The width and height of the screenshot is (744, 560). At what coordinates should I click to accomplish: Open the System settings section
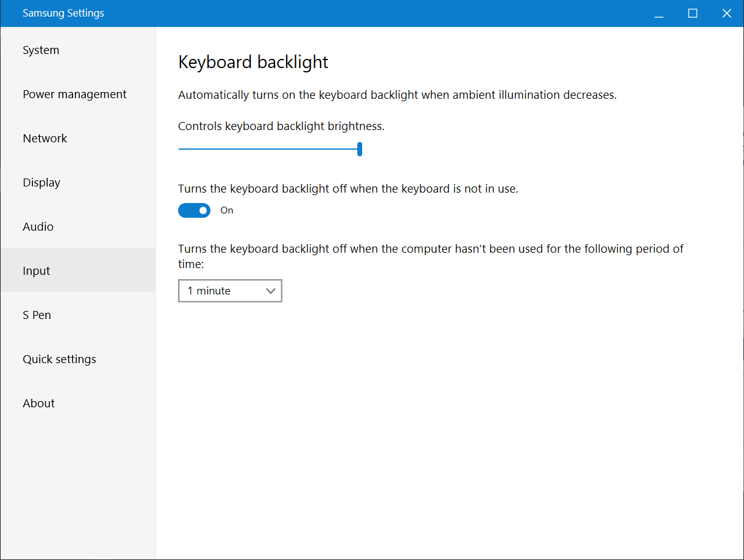78,50
